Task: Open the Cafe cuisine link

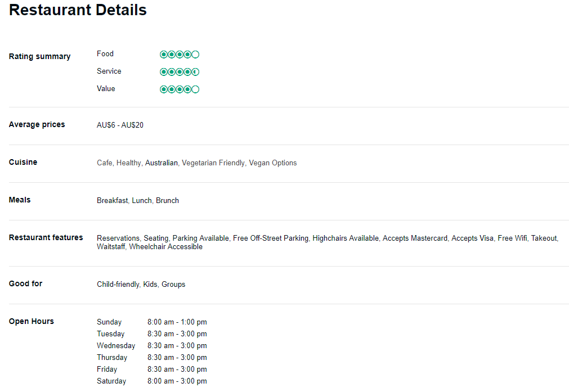Action: (x=105, y=163)
